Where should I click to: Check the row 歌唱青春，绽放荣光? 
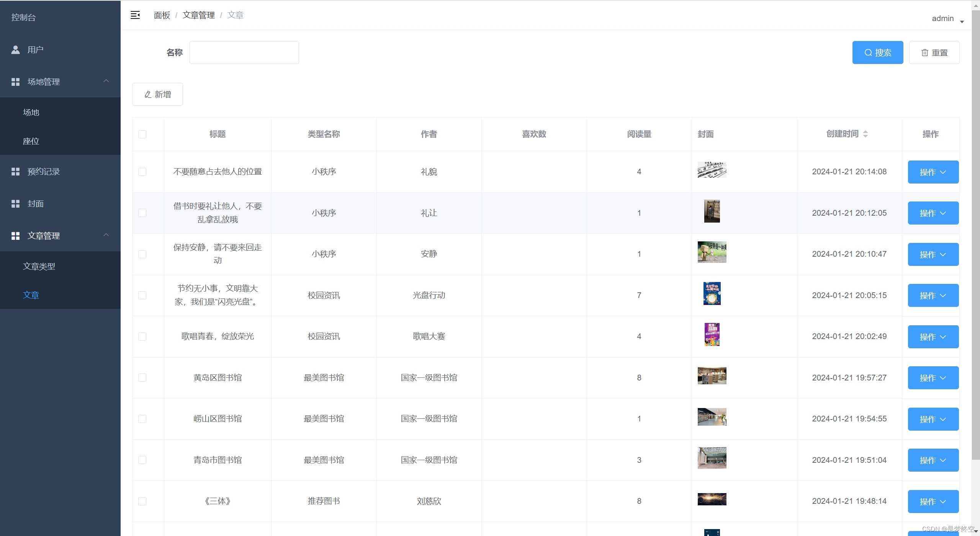click(x=142, y=336)
